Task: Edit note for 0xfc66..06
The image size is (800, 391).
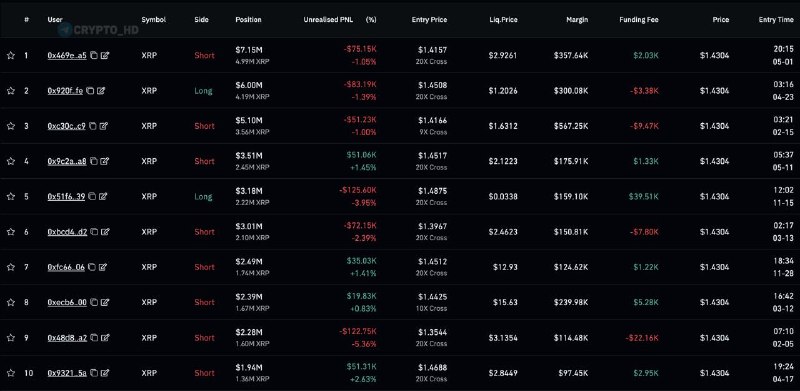Action: tap(103, 267)
